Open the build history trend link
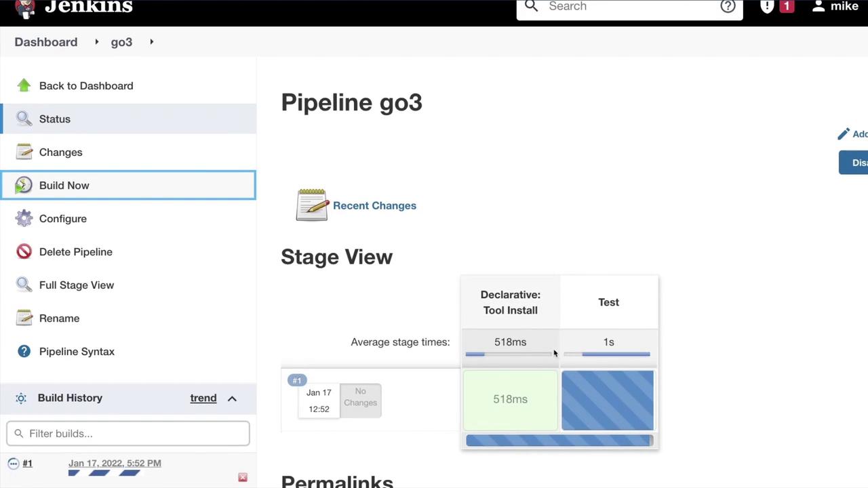This screenshot has height=488, width=868. point(203,398)
